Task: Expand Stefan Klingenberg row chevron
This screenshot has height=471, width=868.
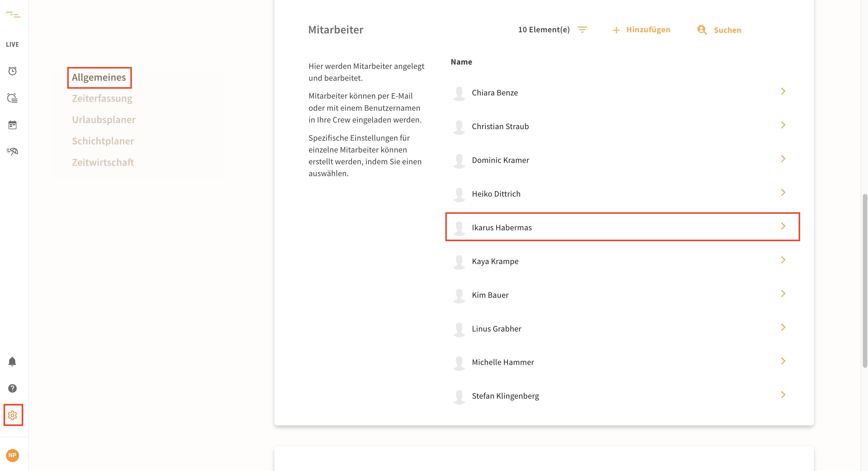Action: (783, 395)
